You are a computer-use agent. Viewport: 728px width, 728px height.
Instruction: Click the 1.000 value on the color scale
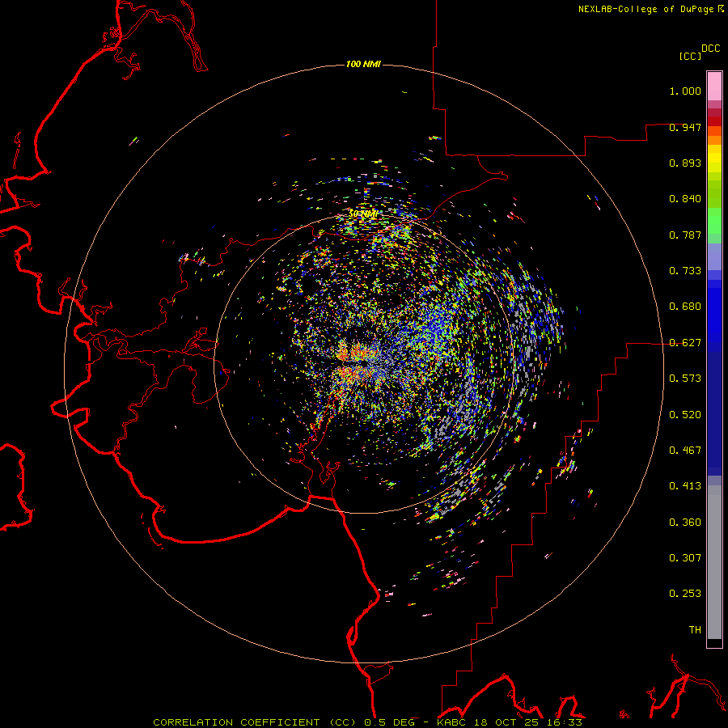click(685, 91)
